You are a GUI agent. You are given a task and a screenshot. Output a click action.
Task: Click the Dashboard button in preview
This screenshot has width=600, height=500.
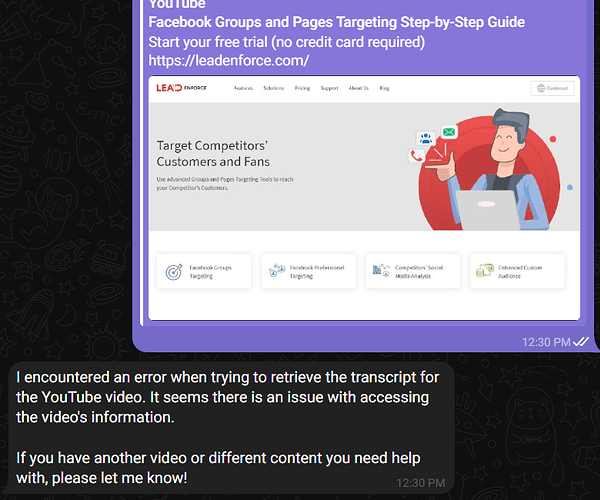[552, 88]
